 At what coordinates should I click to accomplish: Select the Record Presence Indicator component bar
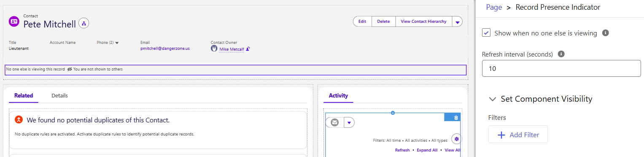tap(235, 70)
